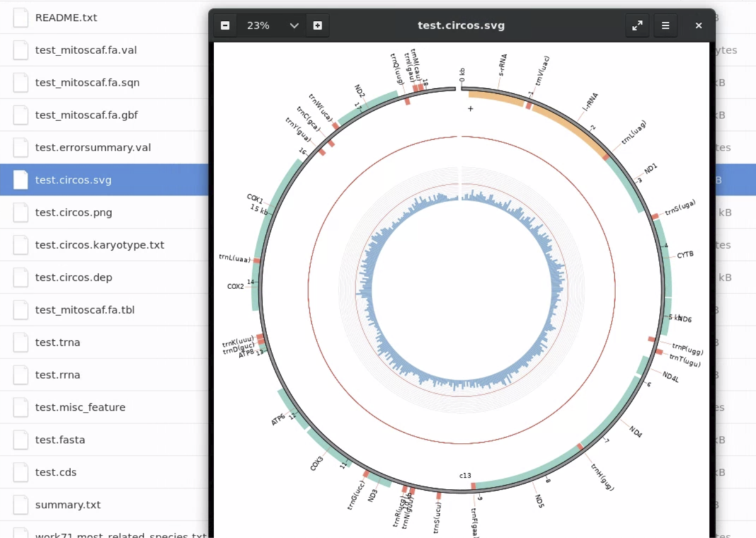Click the trnH(gug) label in the plot
Screen dimensions: 756x538
[602, 478]
